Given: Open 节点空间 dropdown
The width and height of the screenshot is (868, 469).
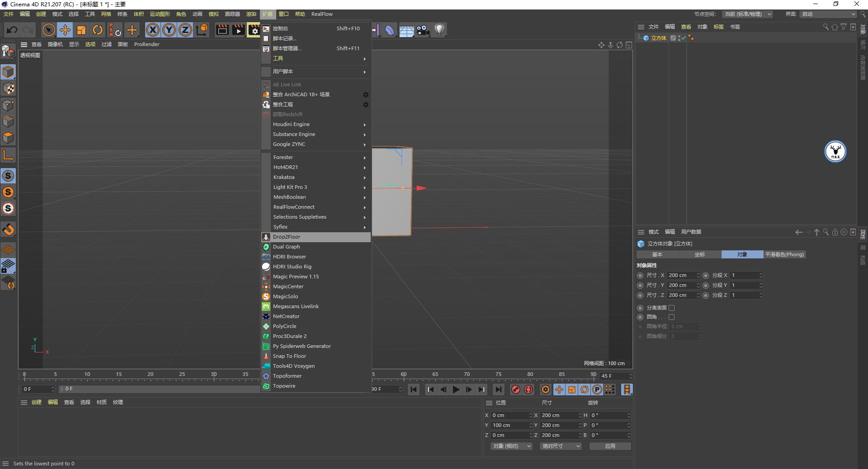Looking at the screenshot, I should tap(747, 14).
